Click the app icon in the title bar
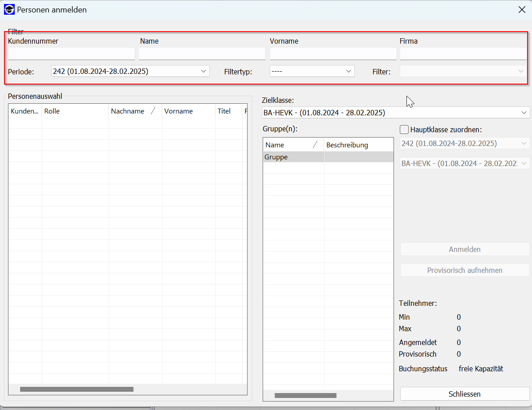532x410 pixels. 9,9
